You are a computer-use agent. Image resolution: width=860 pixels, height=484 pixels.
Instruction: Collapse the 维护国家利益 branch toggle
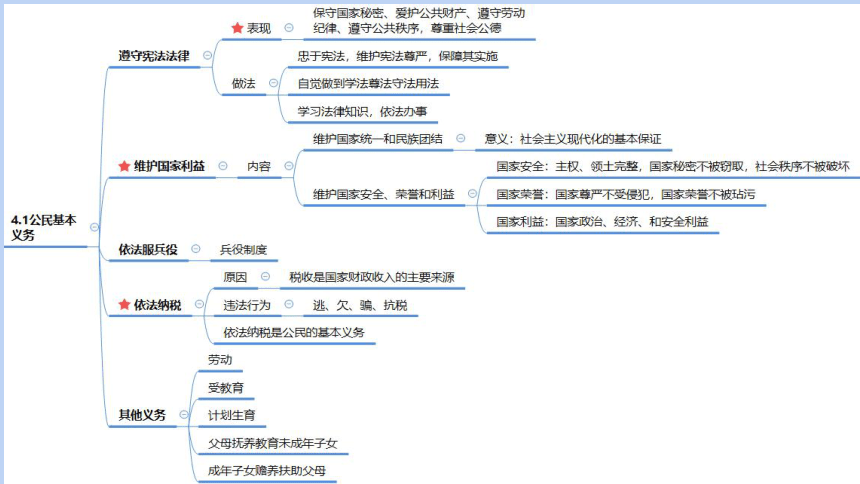click(223, 166)
